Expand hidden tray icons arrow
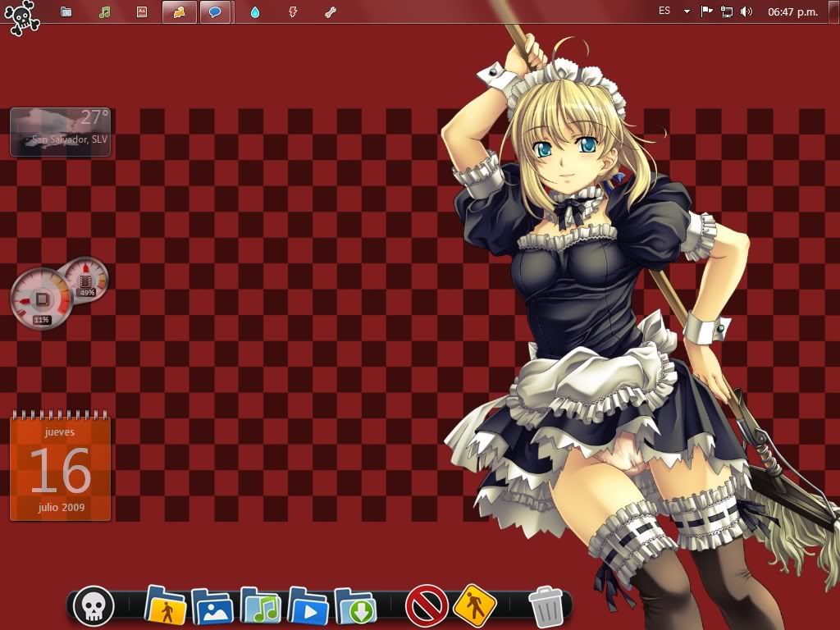The width and height of the screenshot is (840, 630). tap(687, 11)
